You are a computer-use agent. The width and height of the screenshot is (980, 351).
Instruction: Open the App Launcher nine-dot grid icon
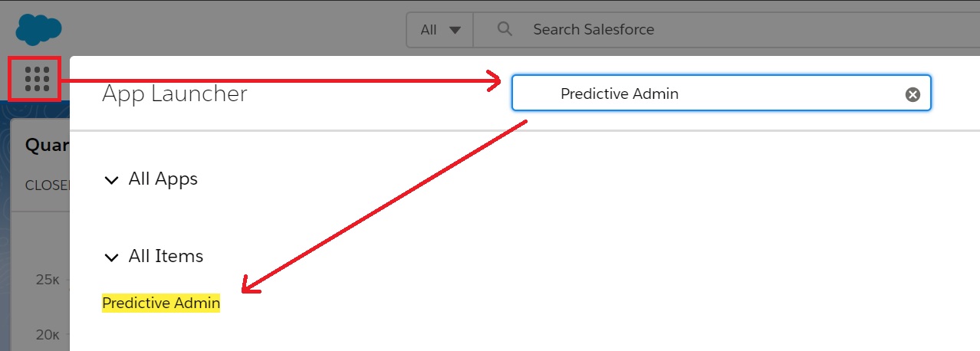point(36,78)
